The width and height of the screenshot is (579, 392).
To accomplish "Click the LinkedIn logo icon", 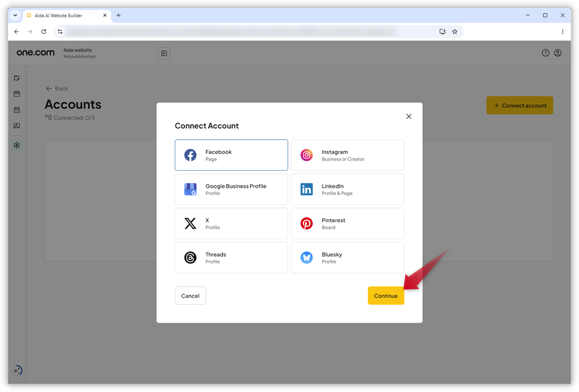I will pos(306,189).
